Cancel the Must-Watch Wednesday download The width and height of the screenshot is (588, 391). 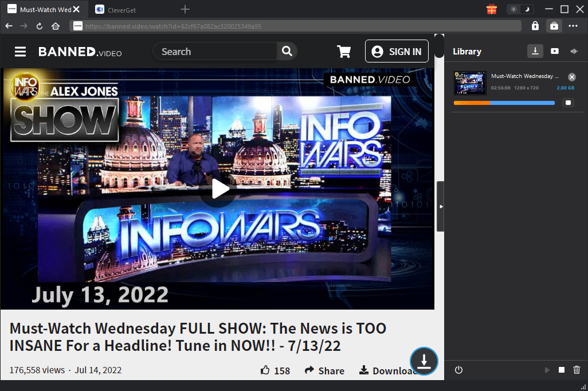571,77
